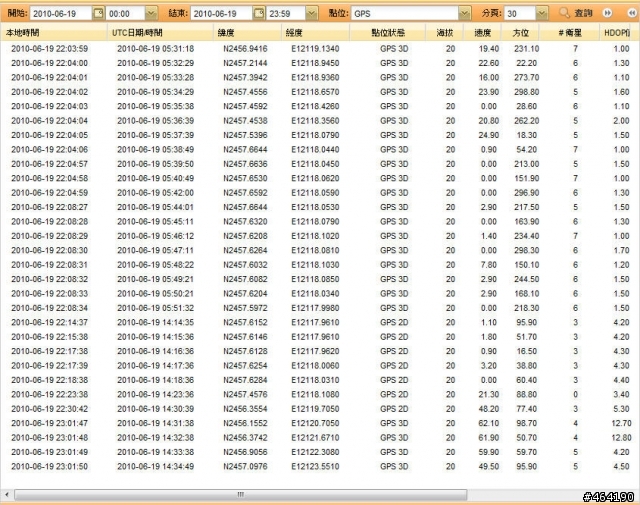Open the start date calendar picker

(x=98, y=13)
